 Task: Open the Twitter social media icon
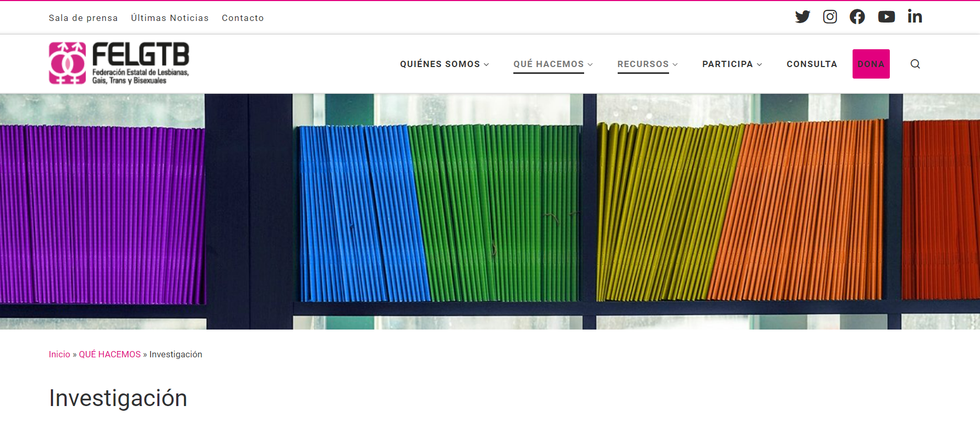(802, 17)
